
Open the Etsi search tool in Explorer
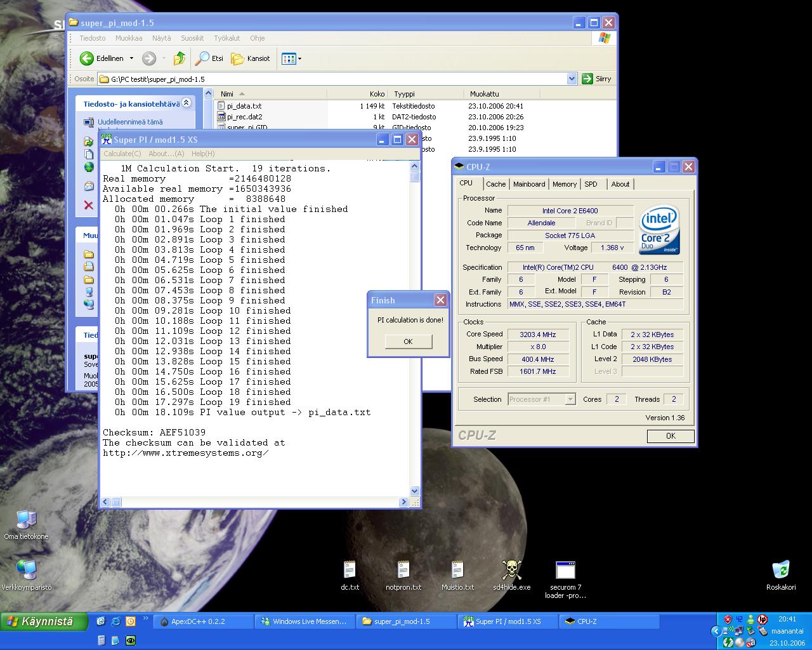[209, 58]
